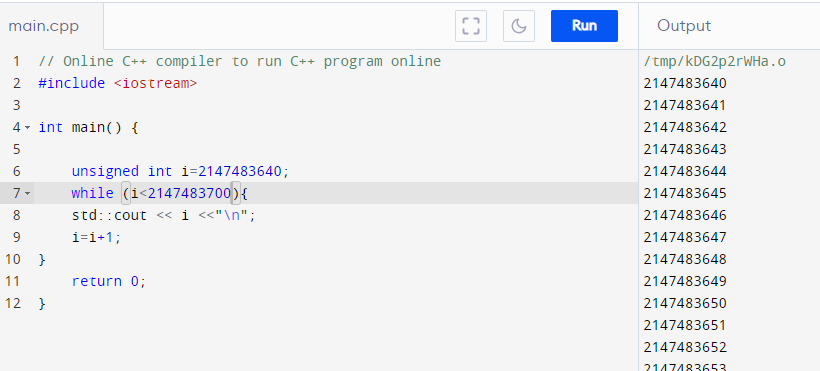Viewport: 820px width, 371px height.
Task: Click output value 2147483652
Action: click(x=685, y=347)
